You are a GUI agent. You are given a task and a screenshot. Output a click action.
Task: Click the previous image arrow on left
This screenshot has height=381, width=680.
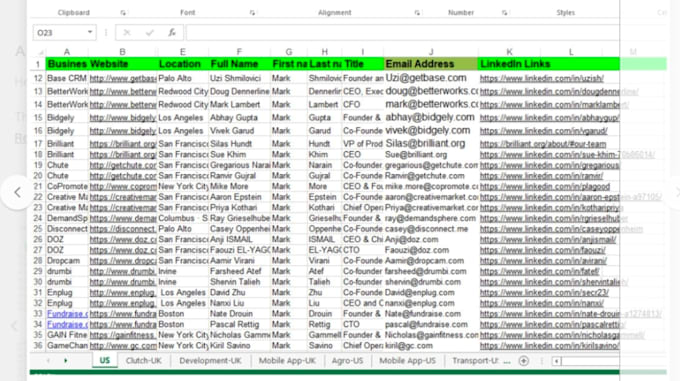coord(17,192)
